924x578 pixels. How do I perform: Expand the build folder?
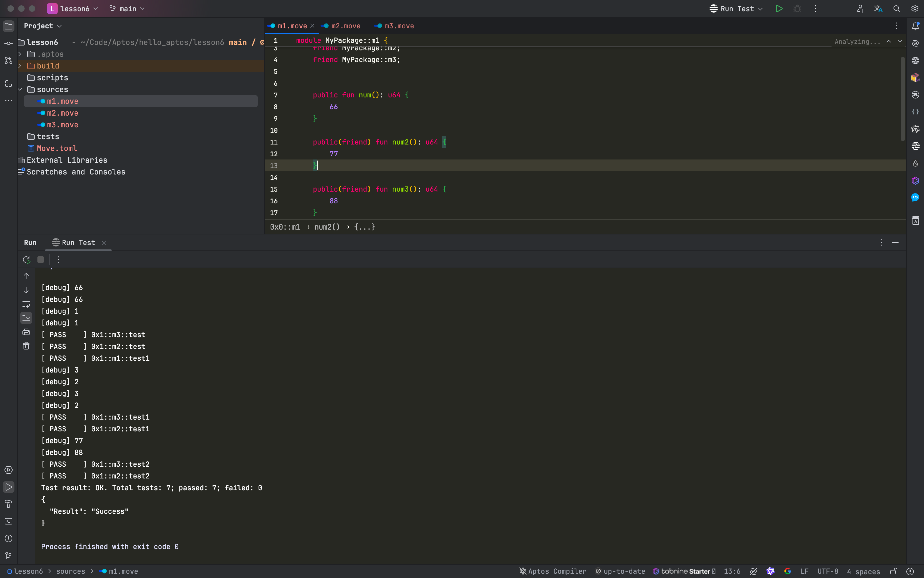[x=20, y=66]
